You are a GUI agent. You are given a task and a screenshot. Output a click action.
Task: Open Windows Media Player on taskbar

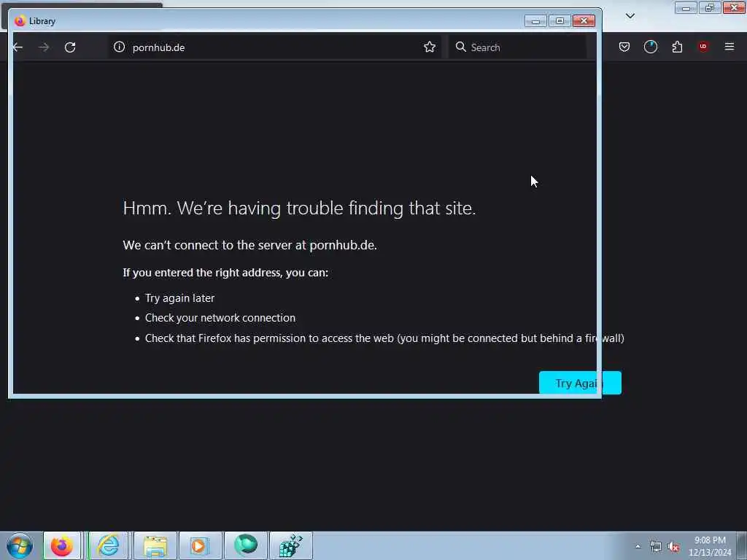tap(200, 545)
